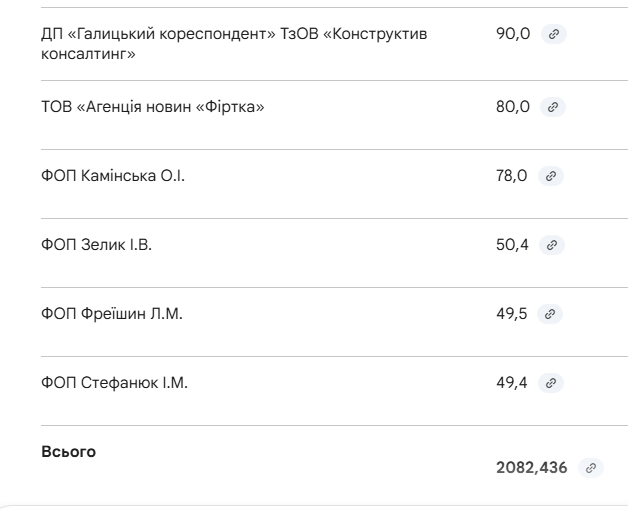Click the 49,5 amount value
This screenshot has height=513, width=628.
pyautogui.click(x=512, y=314)
